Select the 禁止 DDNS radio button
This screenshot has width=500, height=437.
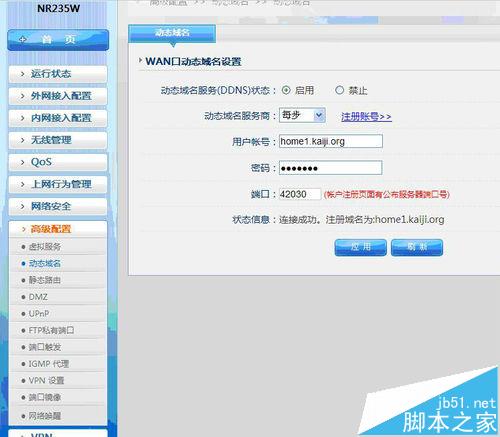[x=339, y=90]
